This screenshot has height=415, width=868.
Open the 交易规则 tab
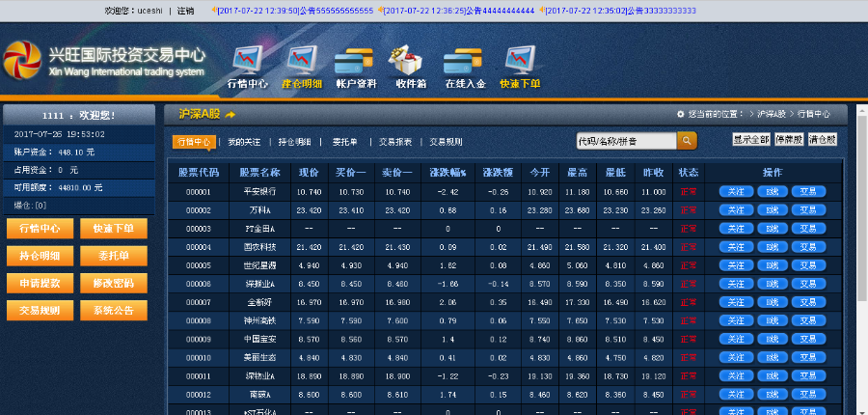[446, 142]
